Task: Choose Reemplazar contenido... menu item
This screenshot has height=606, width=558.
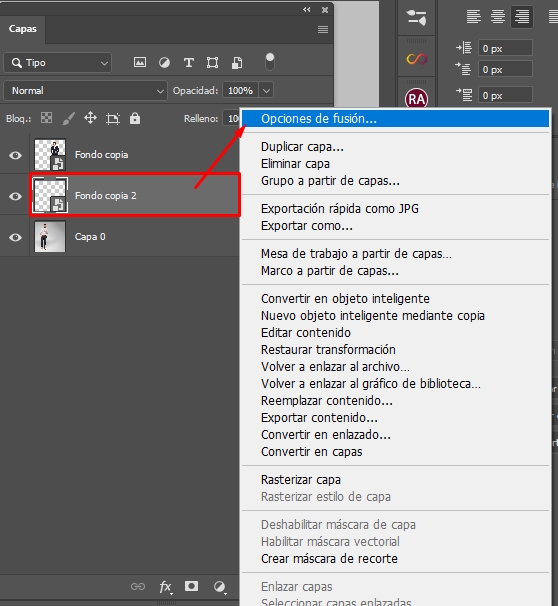Action: [396, 401]
